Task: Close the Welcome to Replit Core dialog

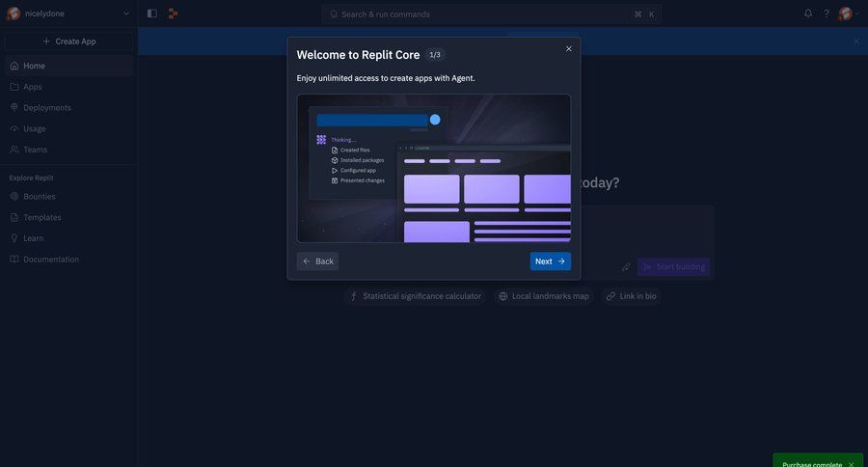Action: tap(568, 49)
